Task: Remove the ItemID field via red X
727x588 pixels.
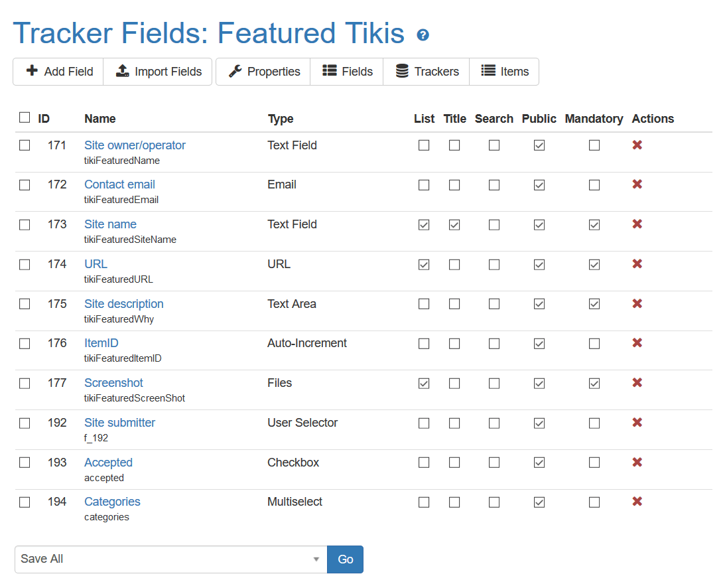Action: coord(637,342)
